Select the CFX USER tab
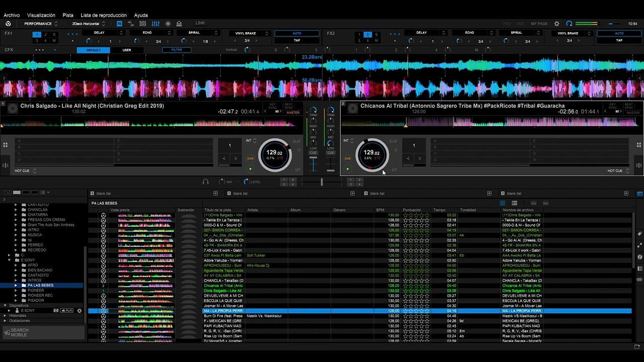Screen dimensions: 644x362 pos(127,50)
